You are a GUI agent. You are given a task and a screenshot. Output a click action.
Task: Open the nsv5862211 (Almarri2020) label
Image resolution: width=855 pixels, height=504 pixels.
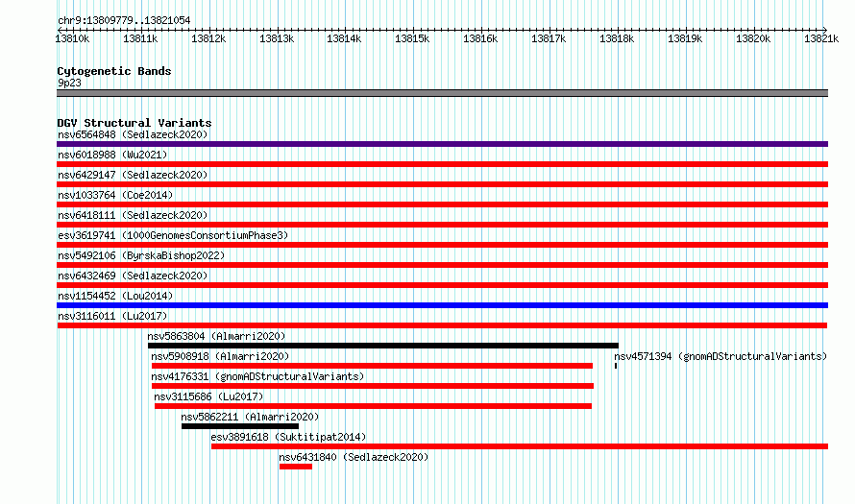coord(250,417)
